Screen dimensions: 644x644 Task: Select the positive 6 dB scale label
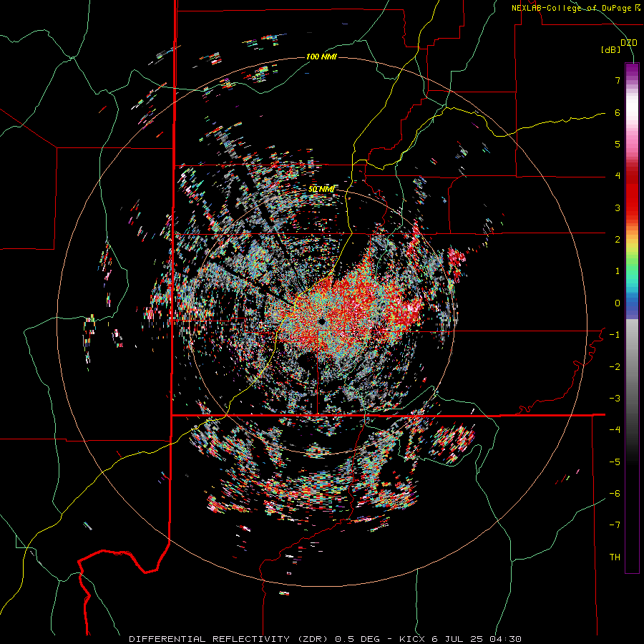(x=618, y=112)
